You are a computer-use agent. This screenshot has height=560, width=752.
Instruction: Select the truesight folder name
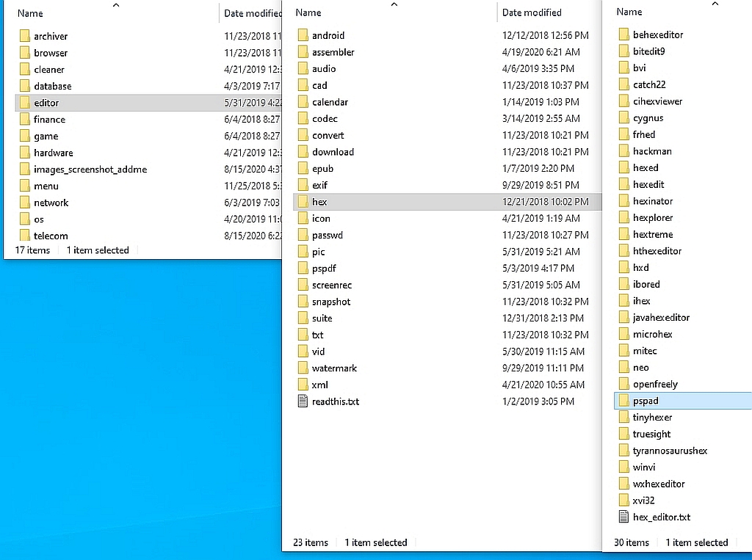coord(651,434)
